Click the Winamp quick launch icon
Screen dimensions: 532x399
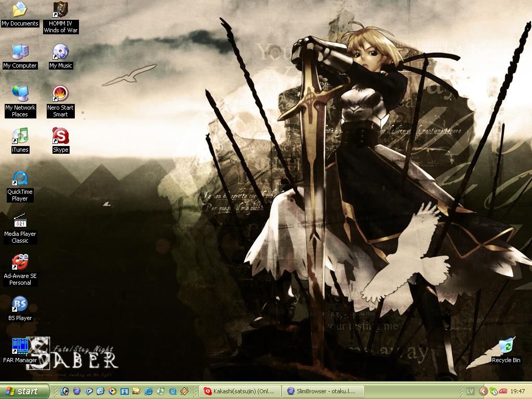click(184, 391)
